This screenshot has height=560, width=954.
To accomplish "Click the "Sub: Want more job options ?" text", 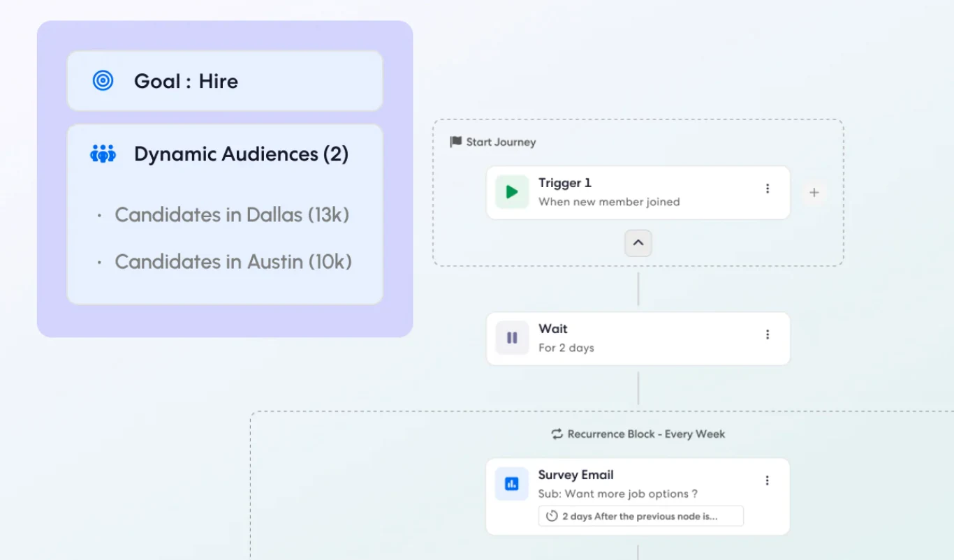I will point(618,494).
